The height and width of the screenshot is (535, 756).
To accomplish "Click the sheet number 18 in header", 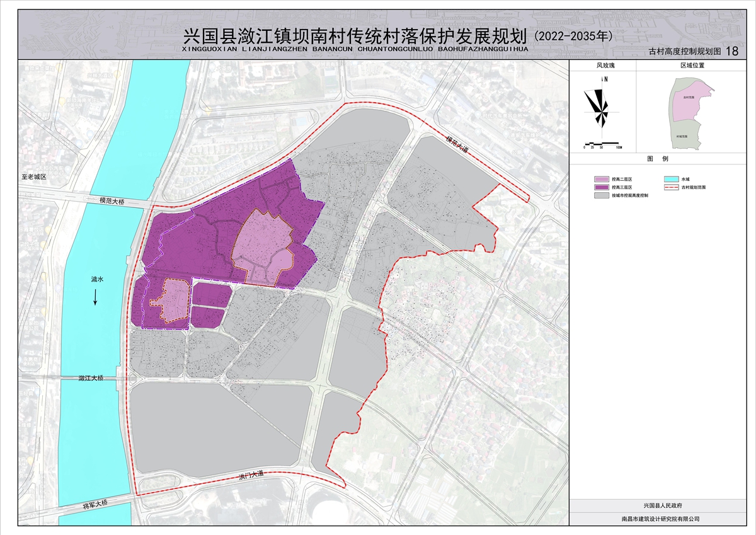I will click(731, 51).
